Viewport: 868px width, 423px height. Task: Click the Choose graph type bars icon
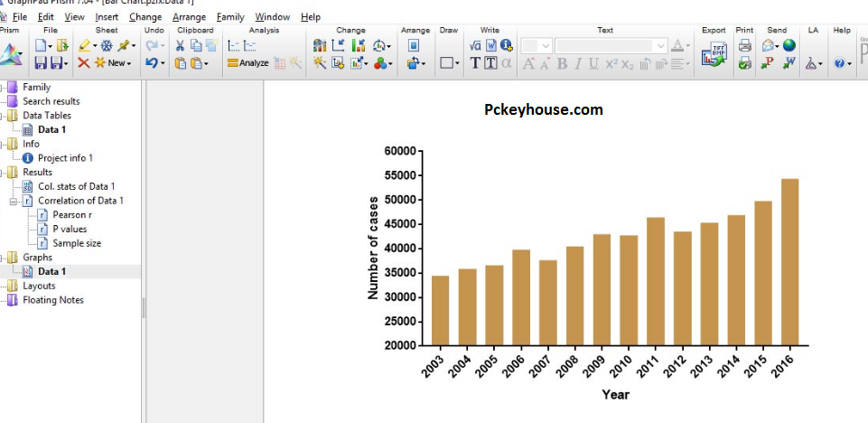pyautogui.click(x=320, y=46)
